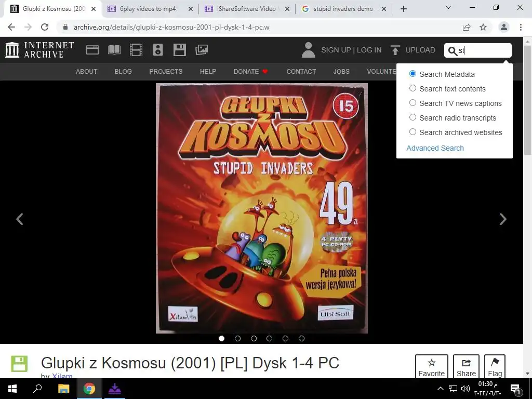The height and width of the screenshot is (399, 532).
Task: Open the Web (Wayback) icon in Archive nav
Action: tap(92, 50)
